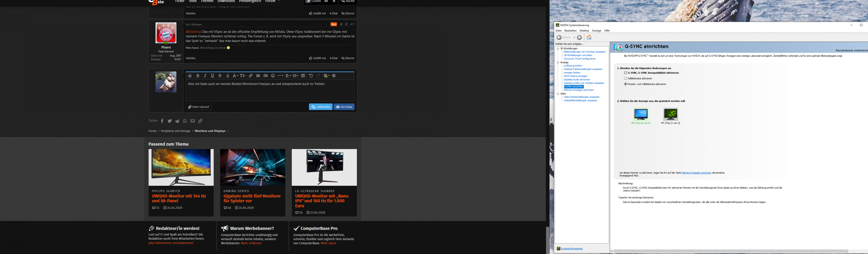Open the Mehrere Anzeigen einrichten link in the description
This screenshot has width=868, height=254.
pos(696,173)
